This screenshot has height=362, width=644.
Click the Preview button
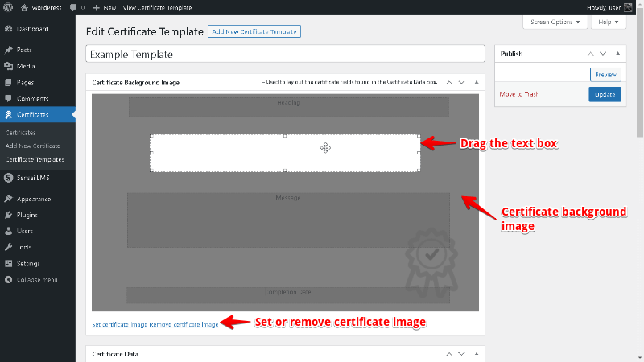pyautogui.click(x=605, y=75)
